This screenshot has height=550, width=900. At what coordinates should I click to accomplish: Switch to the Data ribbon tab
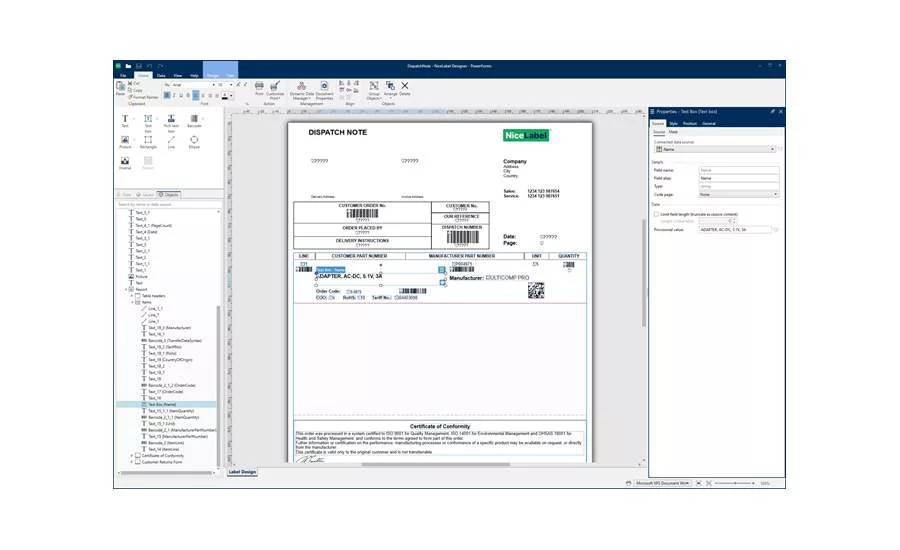pos(161,75)
